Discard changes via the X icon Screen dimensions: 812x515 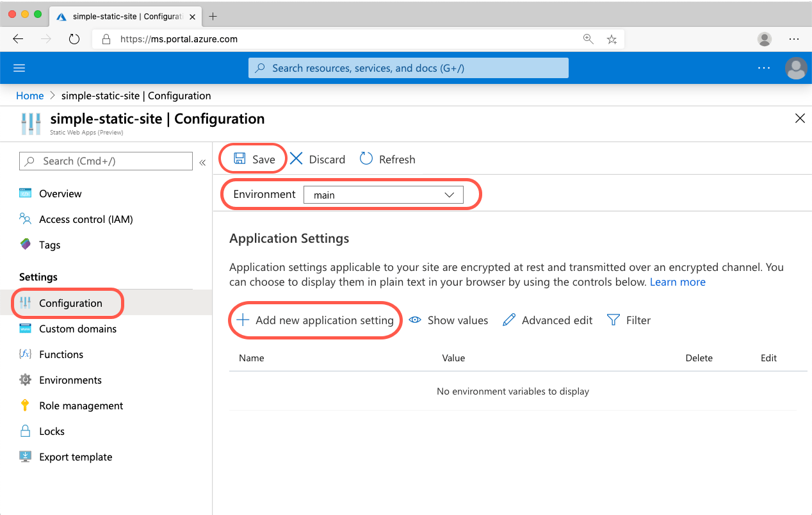coord(296,159)
